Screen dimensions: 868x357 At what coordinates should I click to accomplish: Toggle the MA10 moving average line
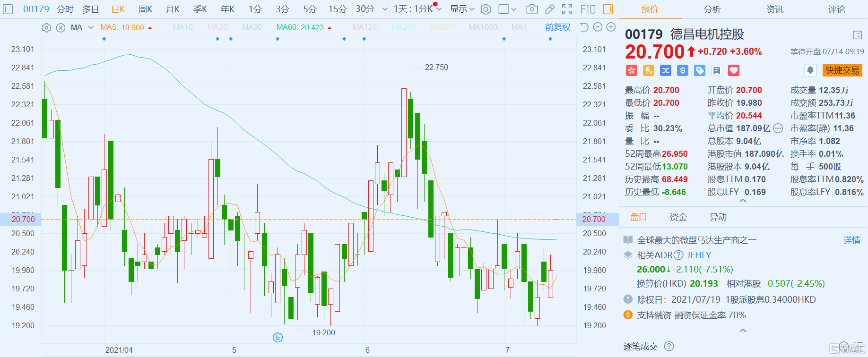tap(183, 27)
